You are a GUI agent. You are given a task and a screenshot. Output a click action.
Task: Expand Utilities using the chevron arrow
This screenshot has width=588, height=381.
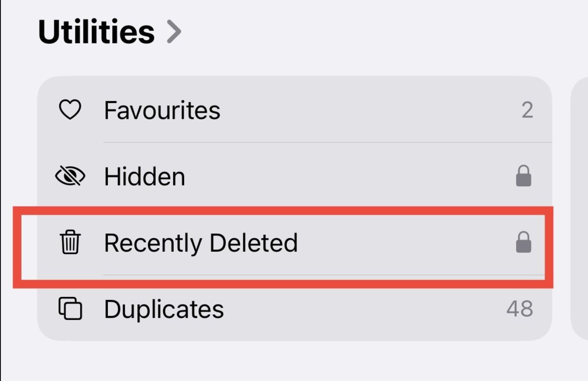(x=174, y=32)
